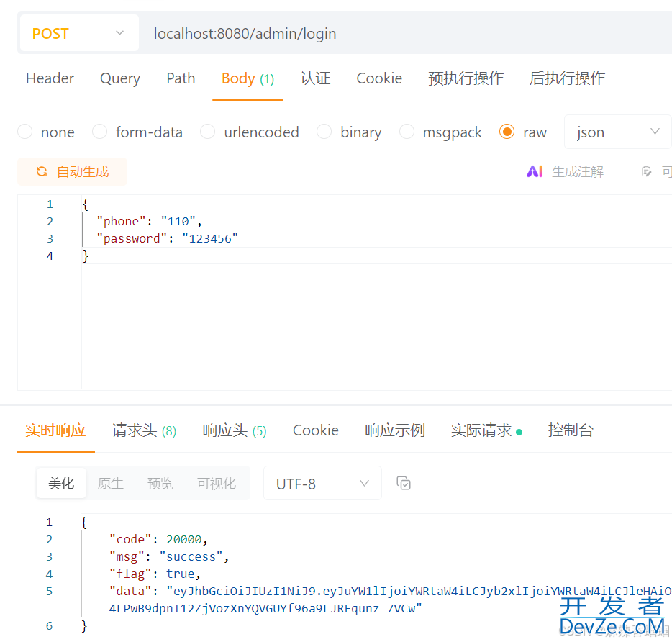Viewport: 672px width, 642px height.
Task: Click the 生成注解 label
Action: (577, 171)
